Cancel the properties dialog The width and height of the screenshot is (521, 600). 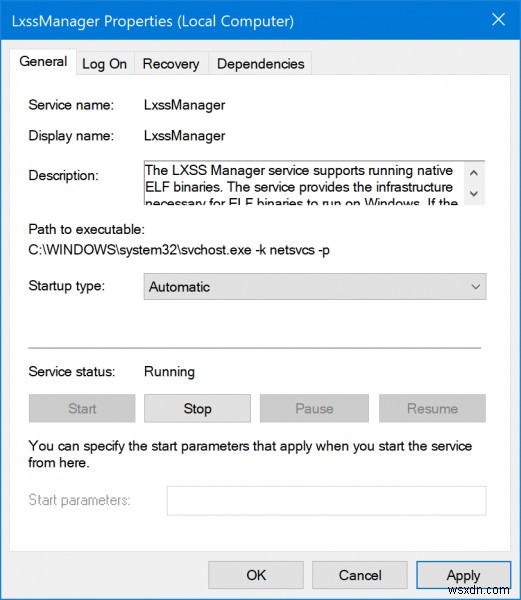tap(360, 575)
